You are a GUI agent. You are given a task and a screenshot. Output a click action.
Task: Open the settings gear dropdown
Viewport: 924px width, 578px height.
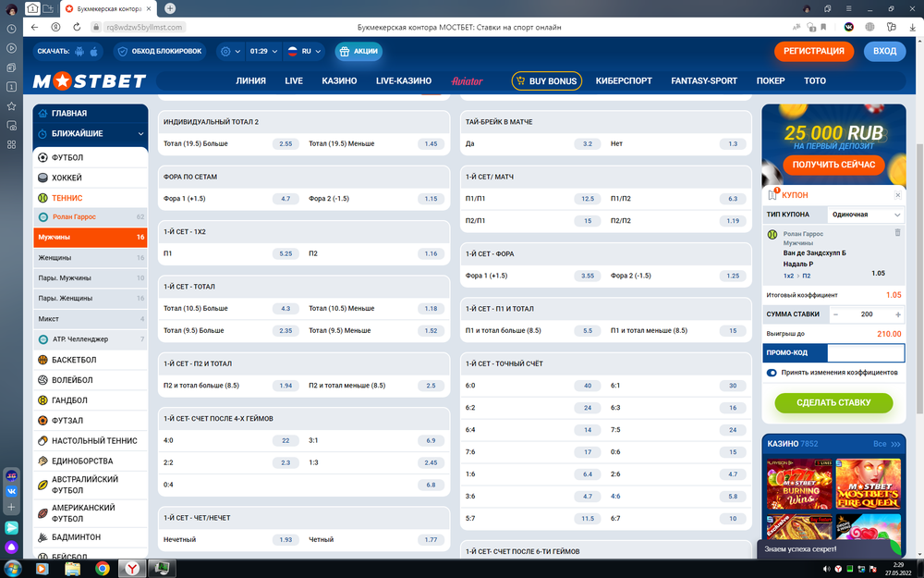coord(229,51)
